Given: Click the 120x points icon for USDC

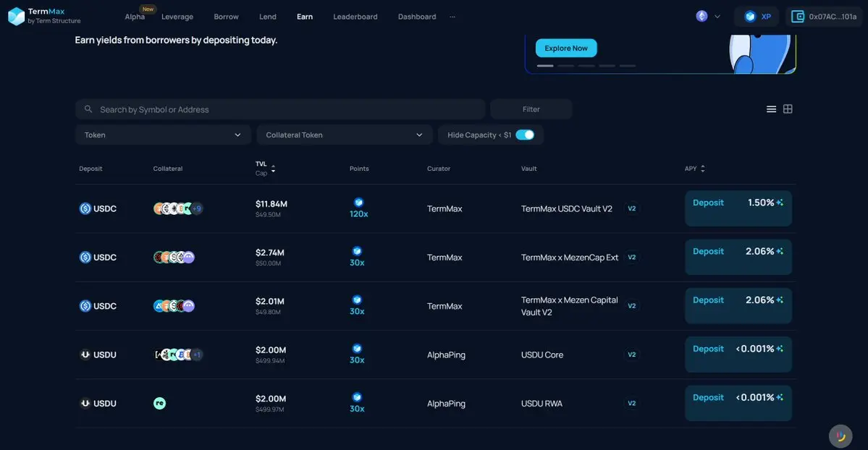Looking at the screenshot, I should 358,203.
